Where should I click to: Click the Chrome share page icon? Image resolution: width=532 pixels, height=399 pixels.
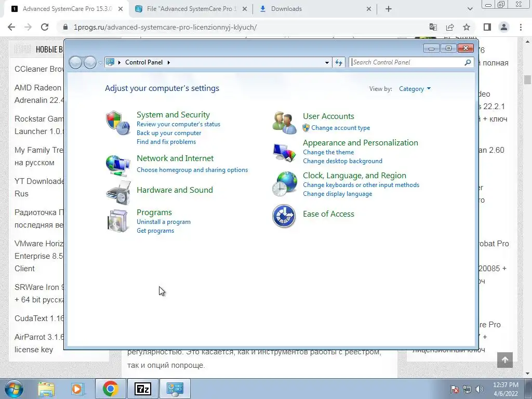click(x=450, y=27)
